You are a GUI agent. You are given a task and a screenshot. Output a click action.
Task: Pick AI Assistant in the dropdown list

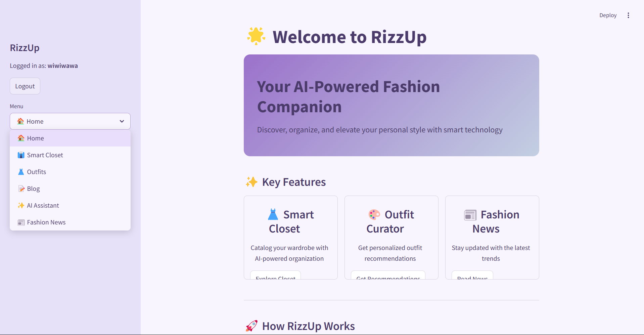[43, 205]
